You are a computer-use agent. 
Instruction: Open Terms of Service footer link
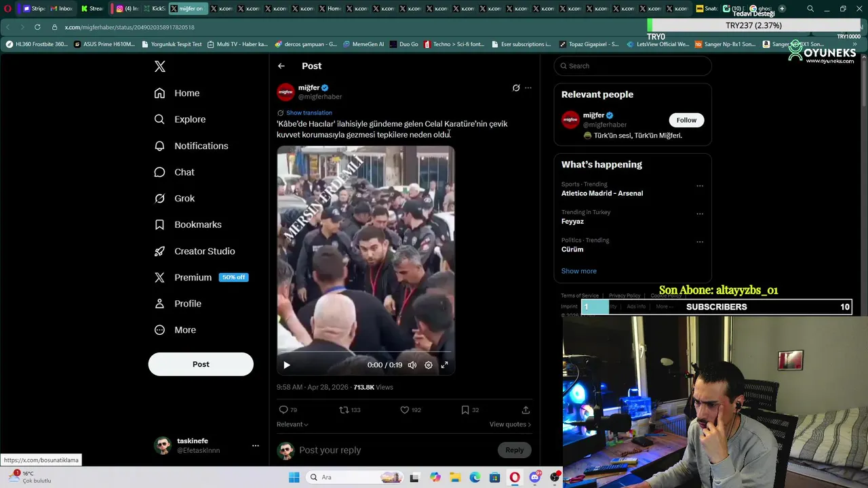(580, 296)
